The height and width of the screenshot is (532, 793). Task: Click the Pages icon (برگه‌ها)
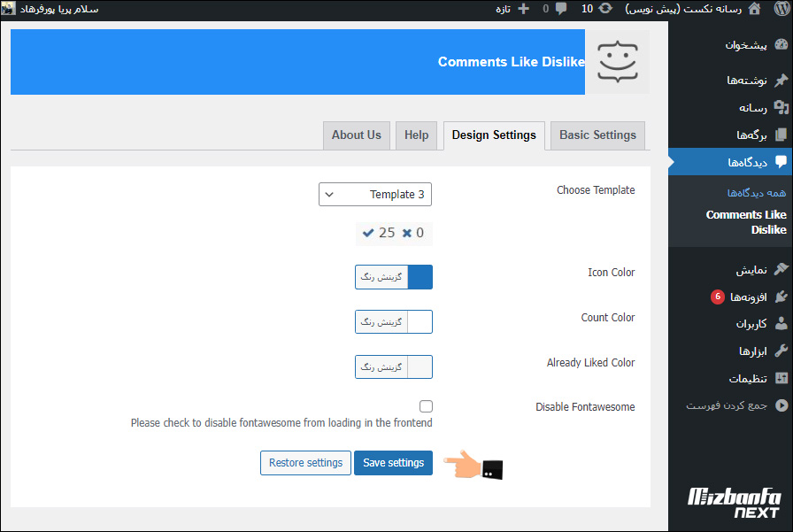point(781,135)
